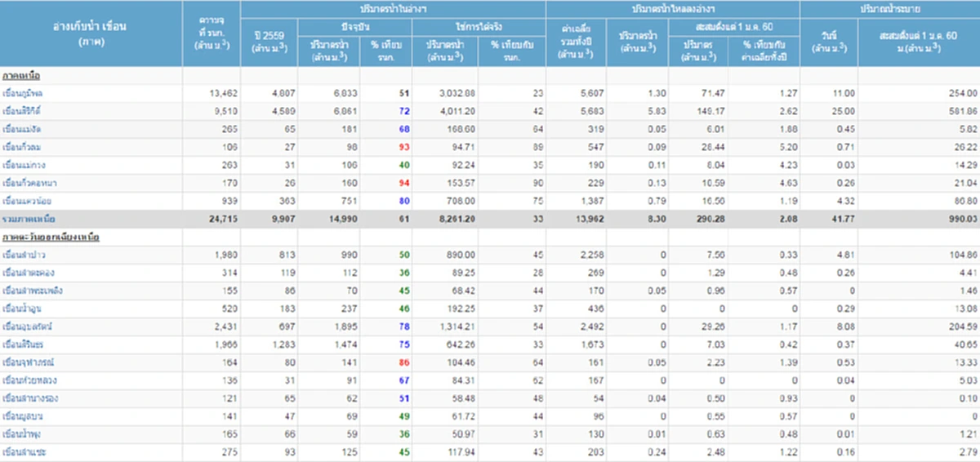Click the cumulative discharge value 104.86
The image size is (980, 462).
click(x=962, y=255)
